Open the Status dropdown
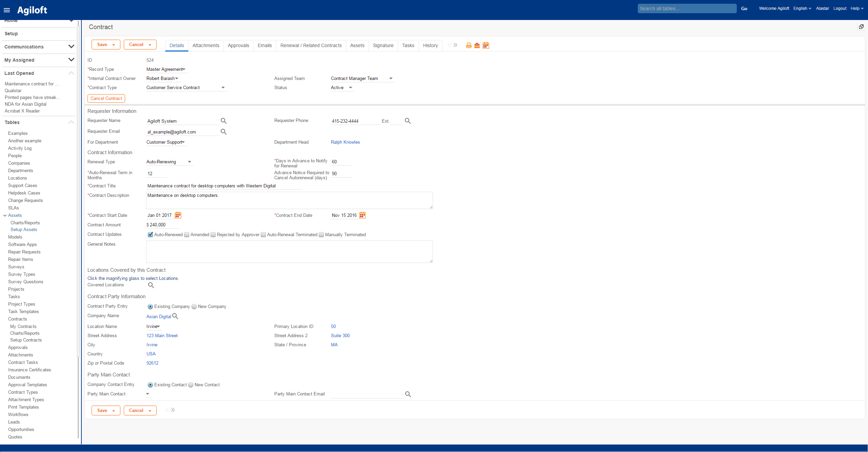868x452 pixels. [x=342, y=88]
